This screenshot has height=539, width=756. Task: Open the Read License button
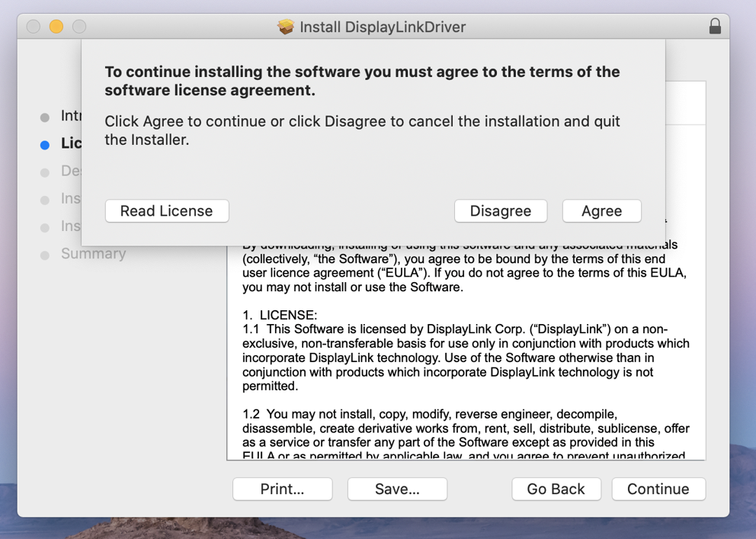tap(167, 211)
